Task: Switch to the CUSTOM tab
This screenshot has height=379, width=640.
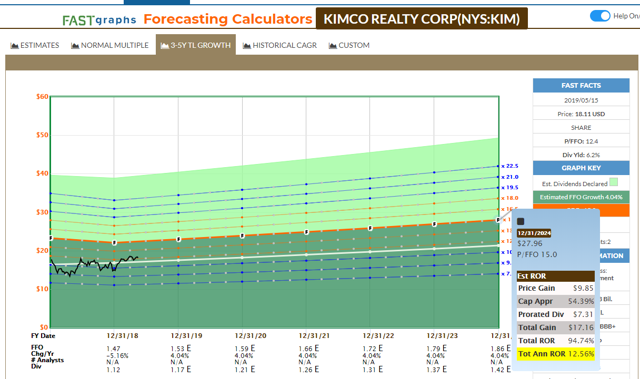Action: click(x=349, y=45)
